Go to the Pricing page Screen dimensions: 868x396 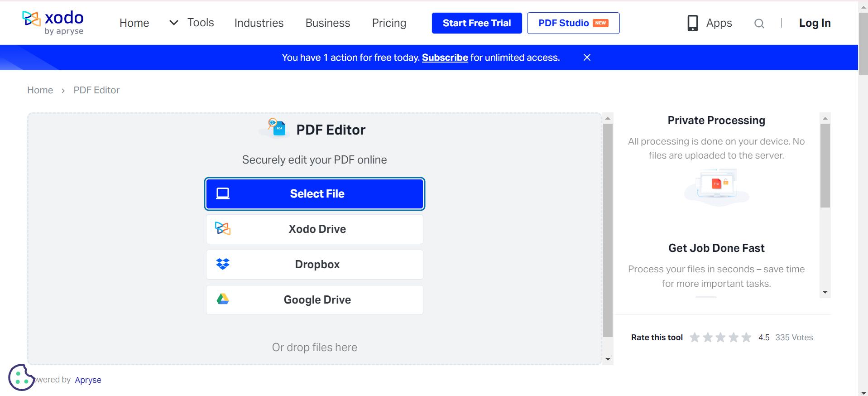pyautogui.click(x=389, y=23)
